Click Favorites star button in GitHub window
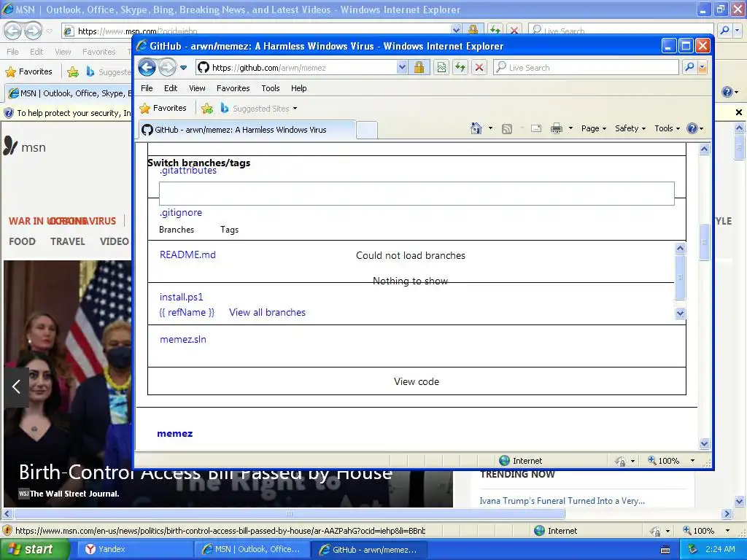The image size is (747, 560). [163, 108]
